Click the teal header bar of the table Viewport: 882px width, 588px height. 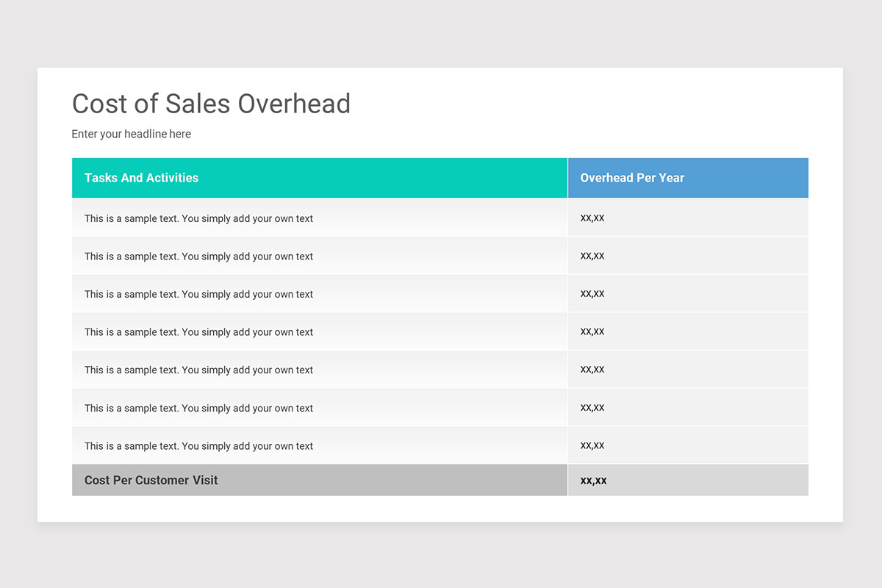pos(319,177)
